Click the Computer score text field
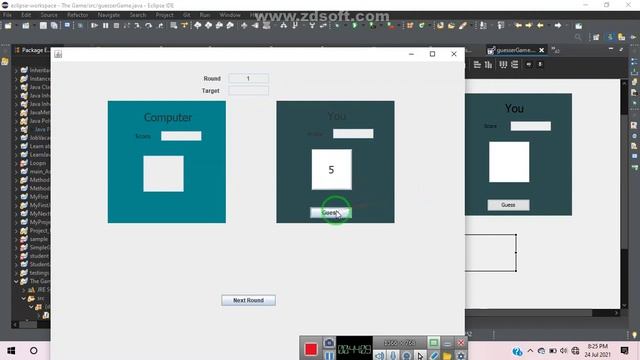 click(181, 136)
